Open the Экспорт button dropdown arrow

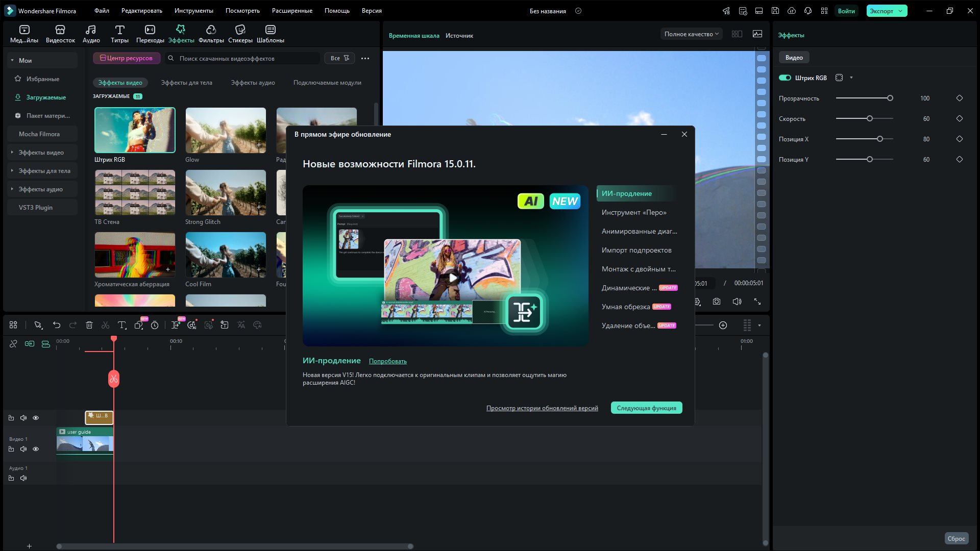click(901, 11)
